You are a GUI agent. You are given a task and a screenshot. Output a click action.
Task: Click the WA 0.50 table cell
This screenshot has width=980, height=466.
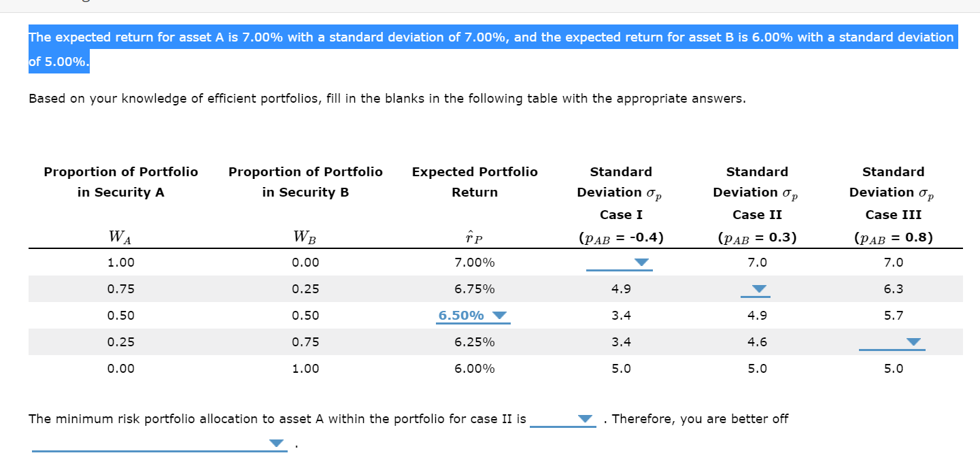pos(120,315)
